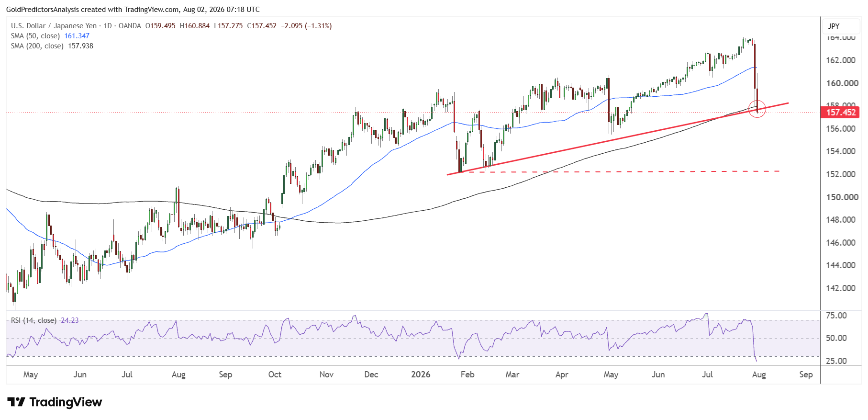
Task: Click the 144.000 price axis label
Action: [x=841, y=265]
